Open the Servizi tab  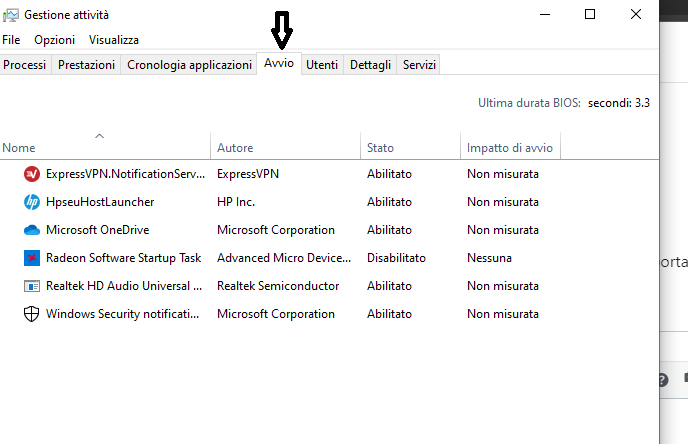(x=419, y=65)
